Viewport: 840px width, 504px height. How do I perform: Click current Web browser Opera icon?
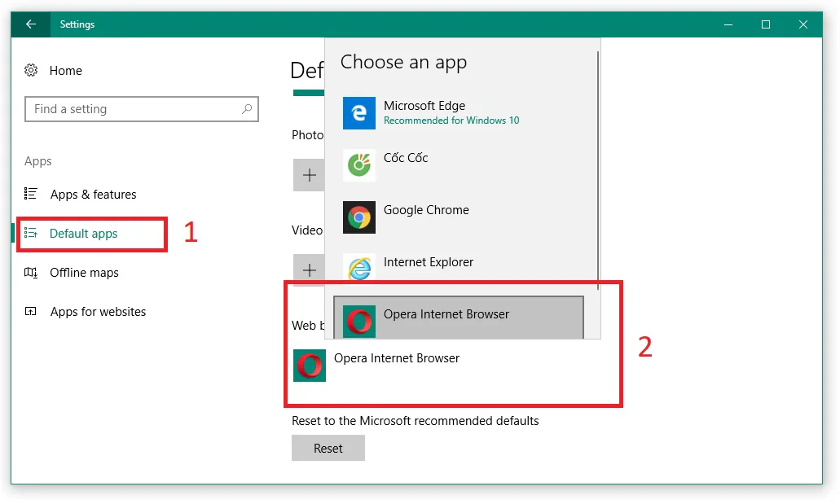pos(310,366)
